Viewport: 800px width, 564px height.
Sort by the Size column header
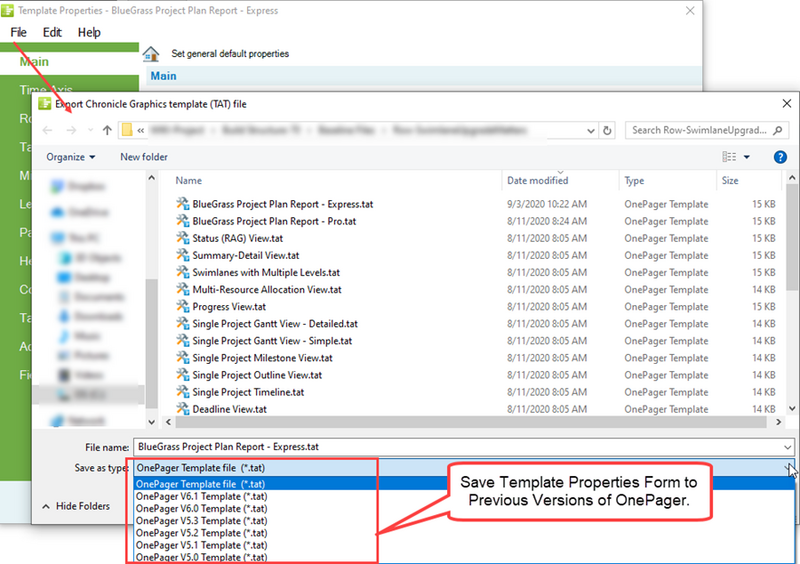[x=730, y=181]
